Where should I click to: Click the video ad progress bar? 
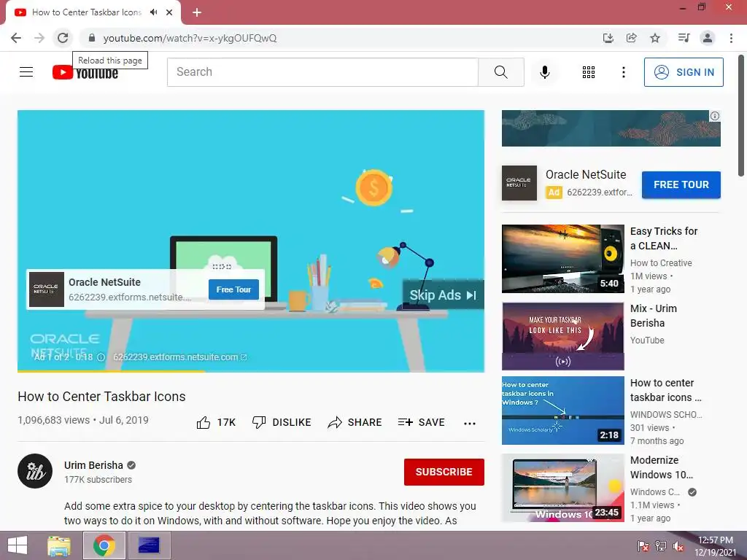tap(251, 371)
